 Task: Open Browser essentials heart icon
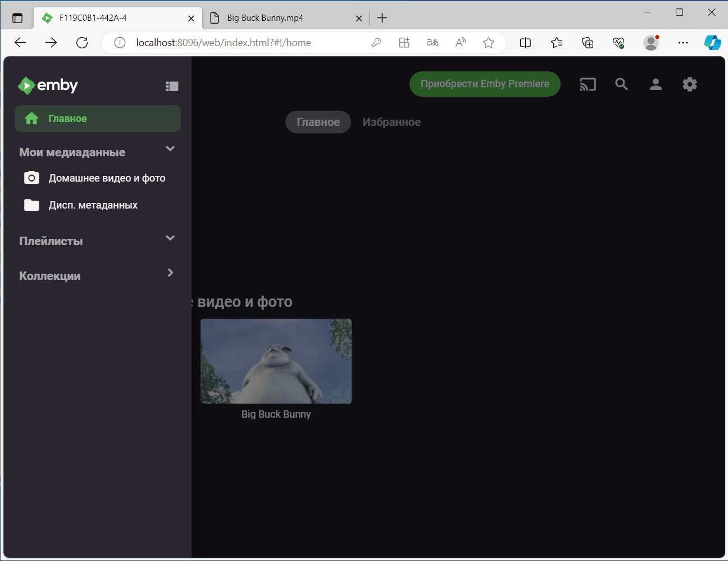[x=618, y=43]
